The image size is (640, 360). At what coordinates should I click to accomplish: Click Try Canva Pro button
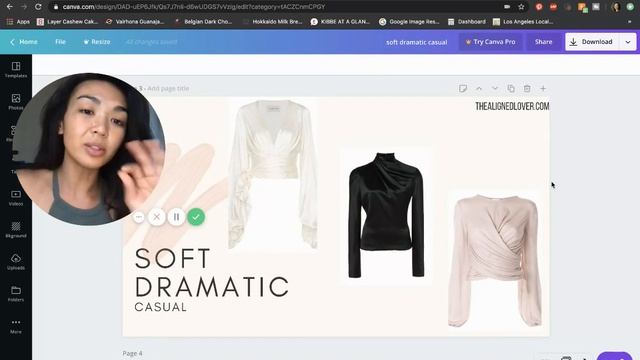tap(490, 42)
